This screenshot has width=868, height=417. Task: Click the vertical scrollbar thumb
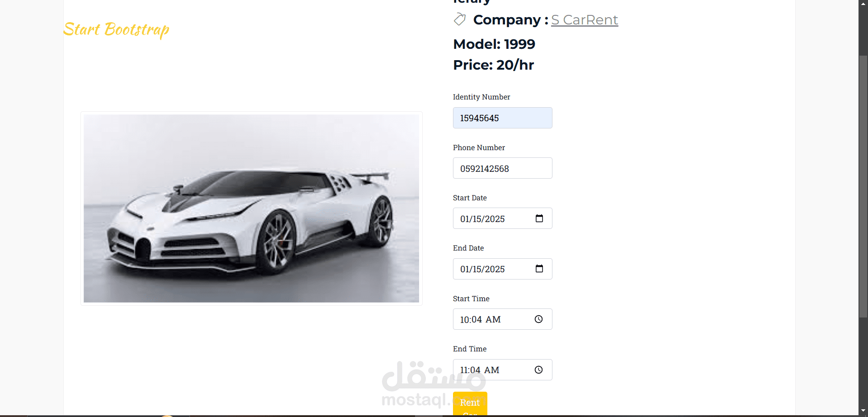click(863, 185)
